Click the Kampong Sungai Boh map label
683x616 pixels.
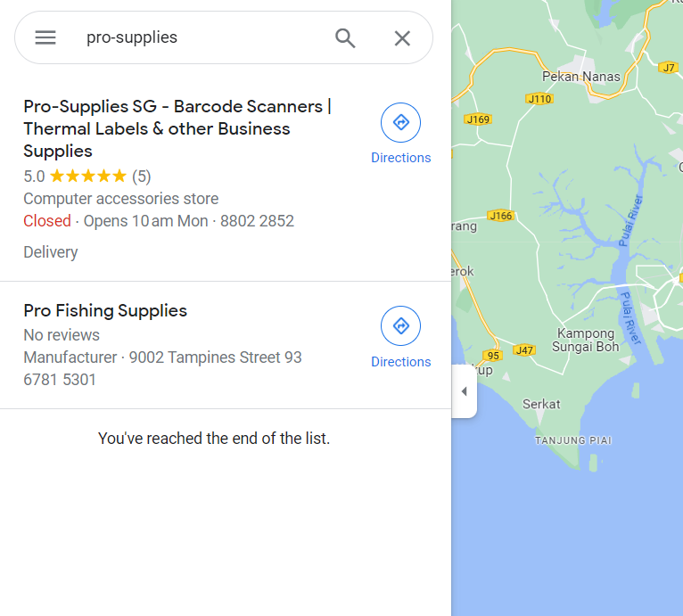[x=586, y=340]
